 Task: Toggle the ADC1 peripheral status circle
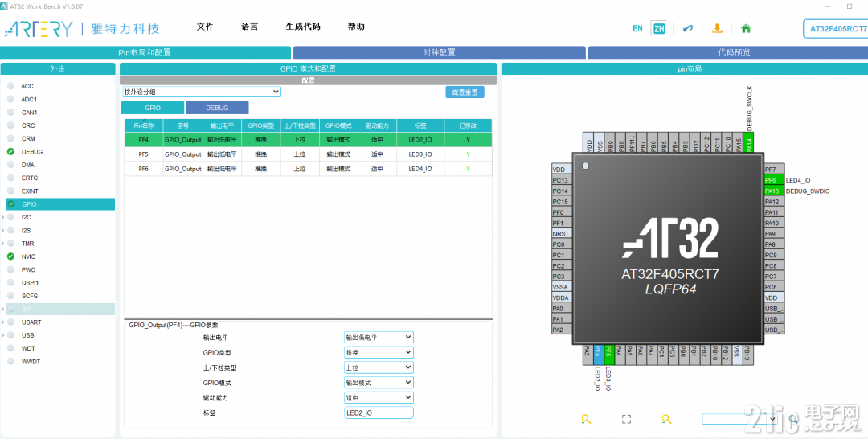(x=10, y=99)
